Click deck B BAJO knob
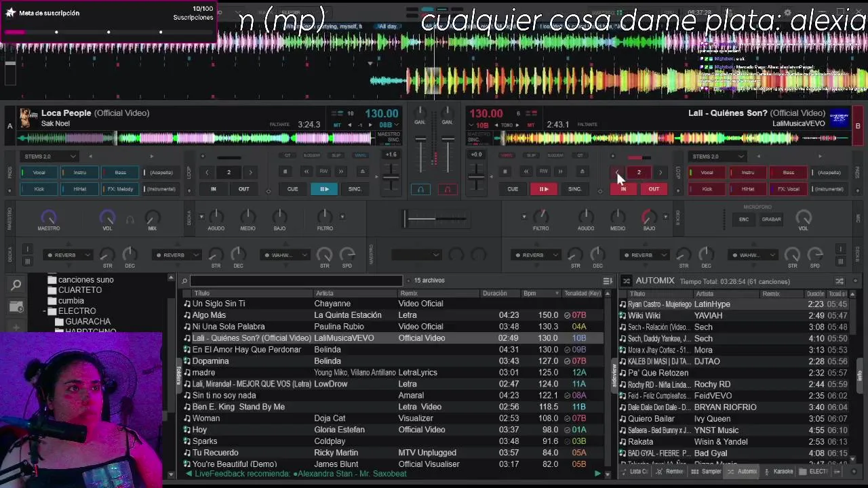The height and width of the screenshot is (488, 868). [649, 217]
